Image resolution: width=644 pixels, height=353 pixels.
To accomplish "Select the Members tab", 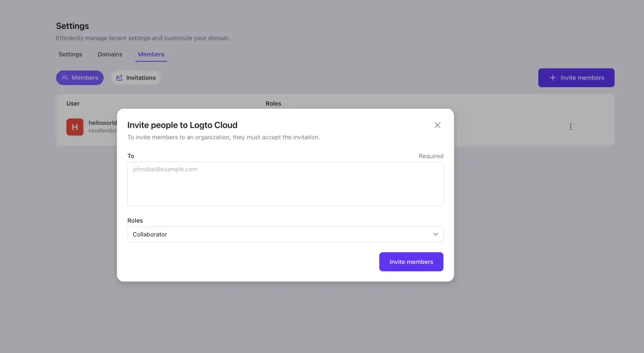I will [x=151, y=54].
